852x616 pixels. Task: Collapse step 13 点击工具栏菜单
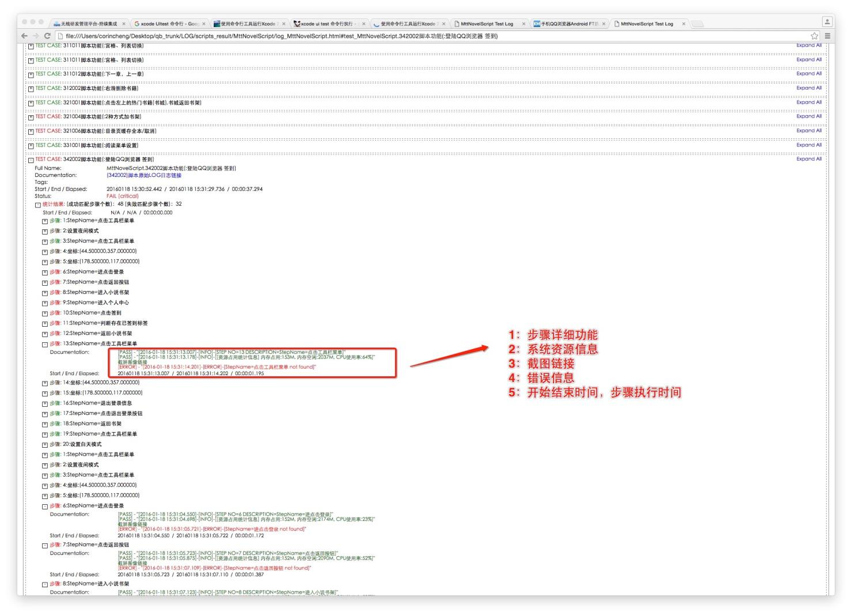tap(45, 345)
